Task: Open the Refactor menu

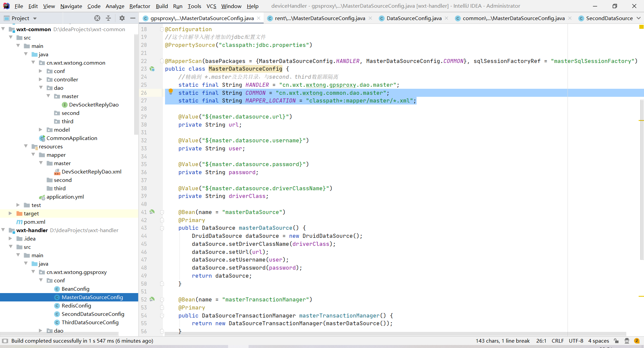Action: tap(140, 6)
